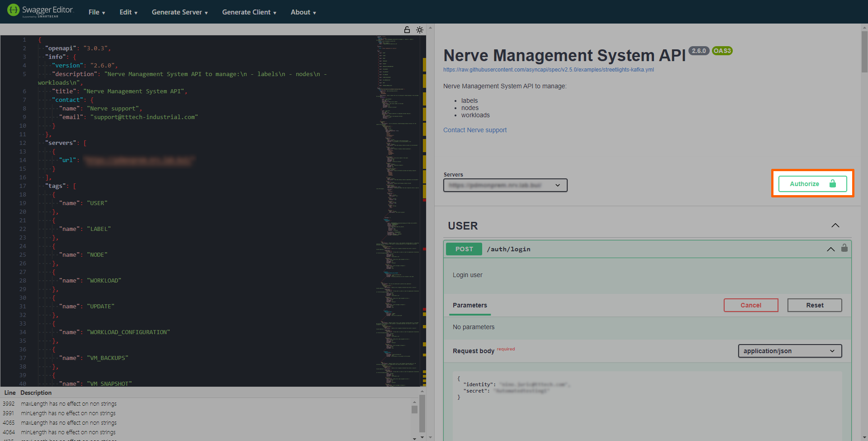Collapse the POST /auth/login operation arrow
The width and height of the screenshot is (868, 441).
(830, 249)
